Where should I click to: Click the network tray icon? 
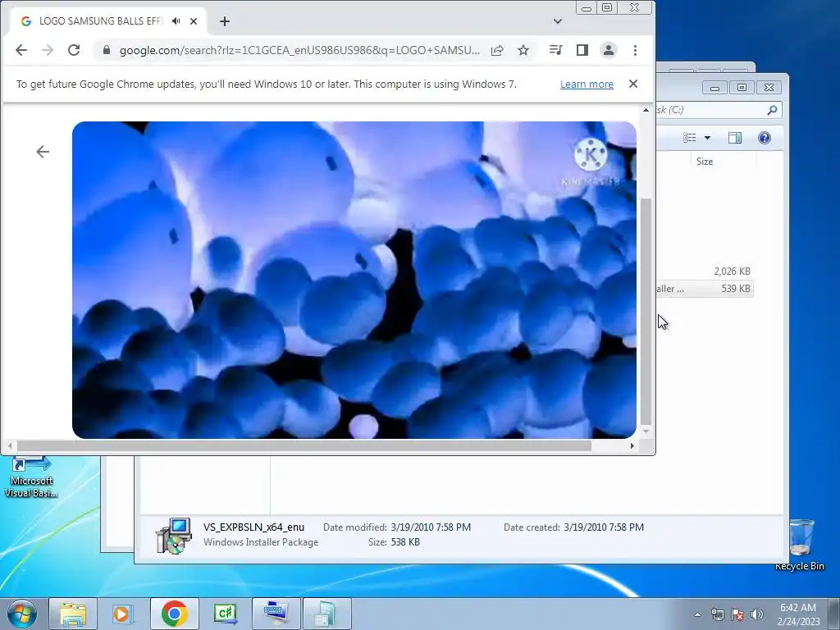717,614
